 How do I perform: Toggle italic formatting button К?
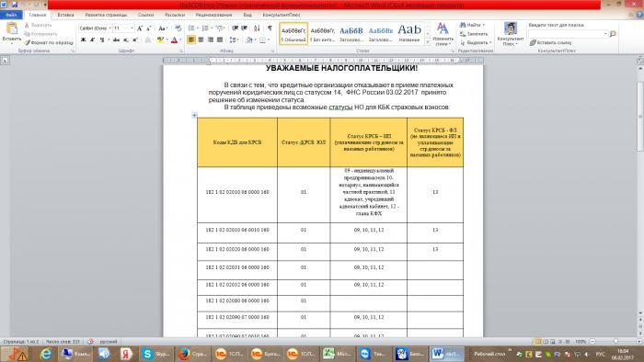point(92,40)
